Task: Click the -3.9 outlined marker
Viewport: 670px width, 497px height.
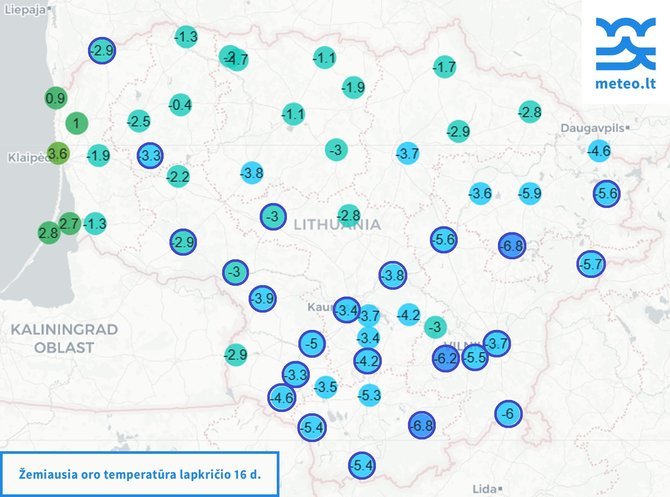Action: point(262,298)
